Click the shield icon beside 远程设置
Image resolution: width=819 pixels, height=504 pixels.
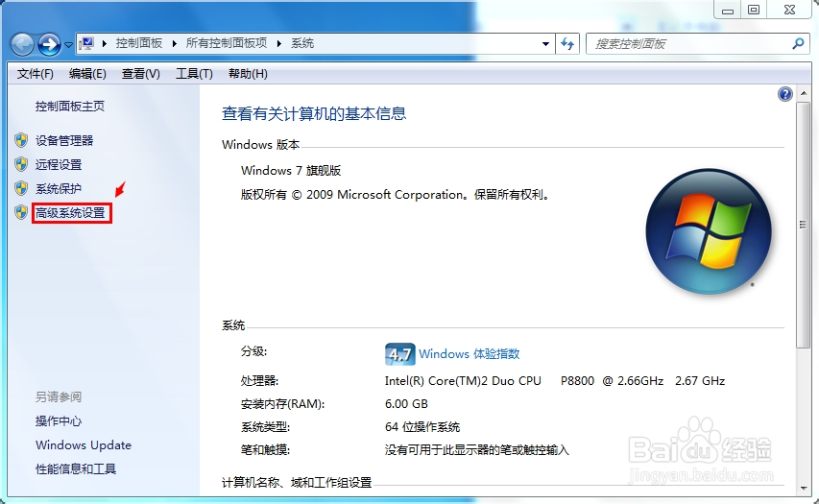(x=21, y=164)
